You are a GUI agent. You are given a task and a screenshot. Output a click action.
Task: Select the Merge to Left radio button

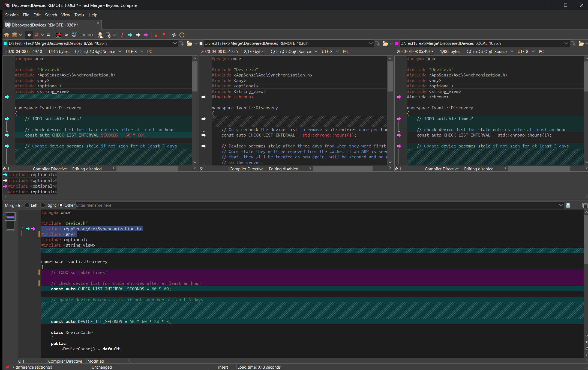(x=27, y=205)
